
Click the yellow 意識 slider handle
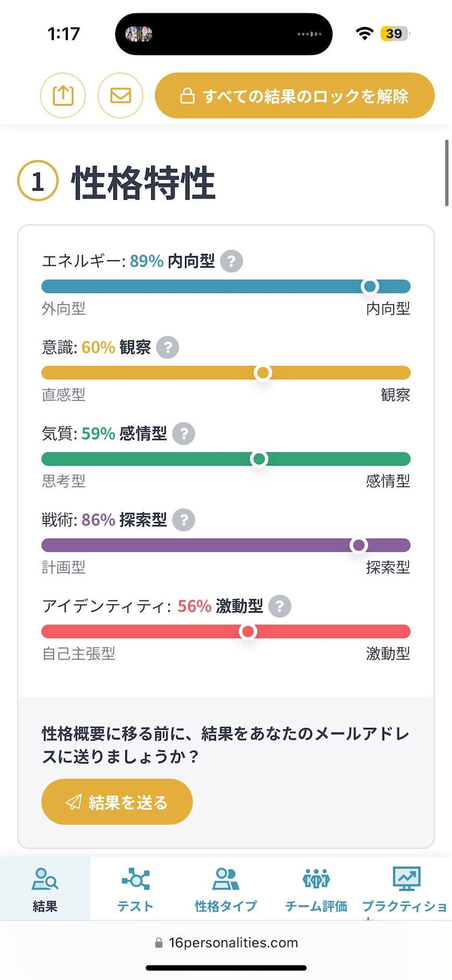(263, 372)
